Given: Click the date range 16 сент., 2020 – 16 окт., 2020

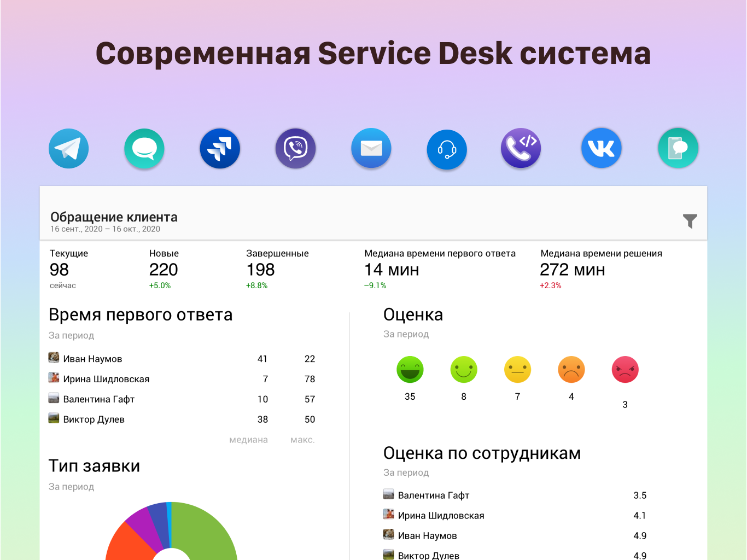Looking at the screenshot, I should [x=105, y=229].
